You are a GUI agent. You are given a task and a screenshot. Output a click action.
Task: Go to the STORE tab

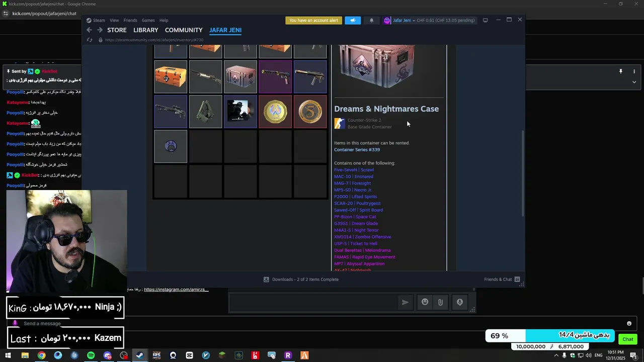pos(117,30)
